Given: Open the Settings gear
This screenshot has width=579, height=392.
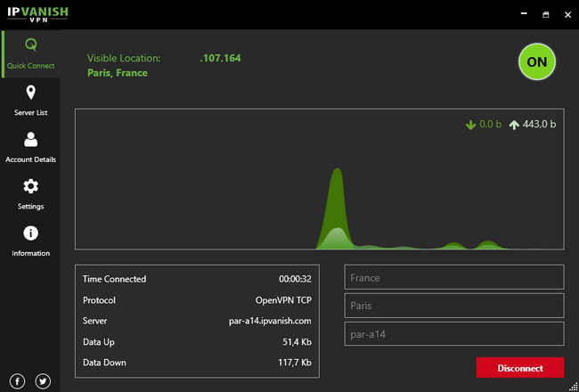Looking at the screenshot, I should click(x=30, y=194).
